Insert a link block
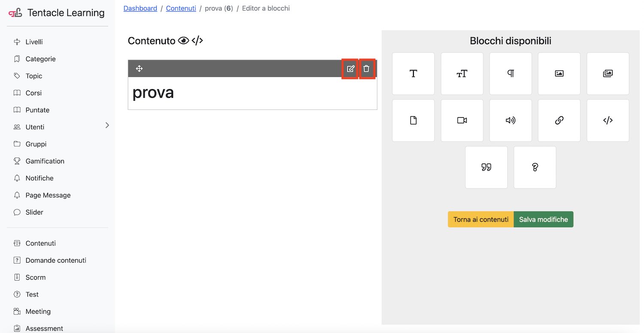This screenshot has width=644, height=333. coord(559,121)
